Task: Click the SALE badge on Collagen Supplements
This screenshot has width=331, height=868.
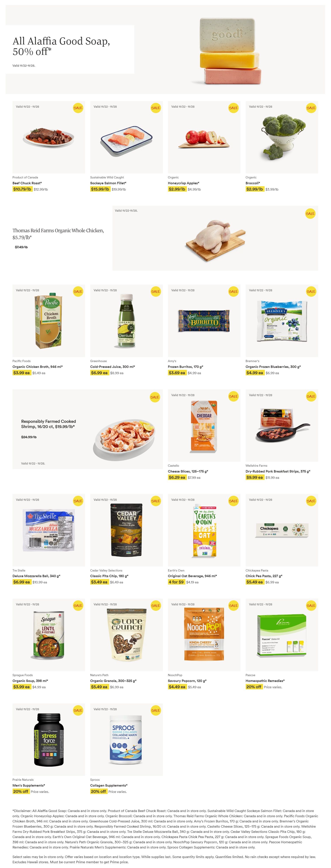Action: [156, 710]
